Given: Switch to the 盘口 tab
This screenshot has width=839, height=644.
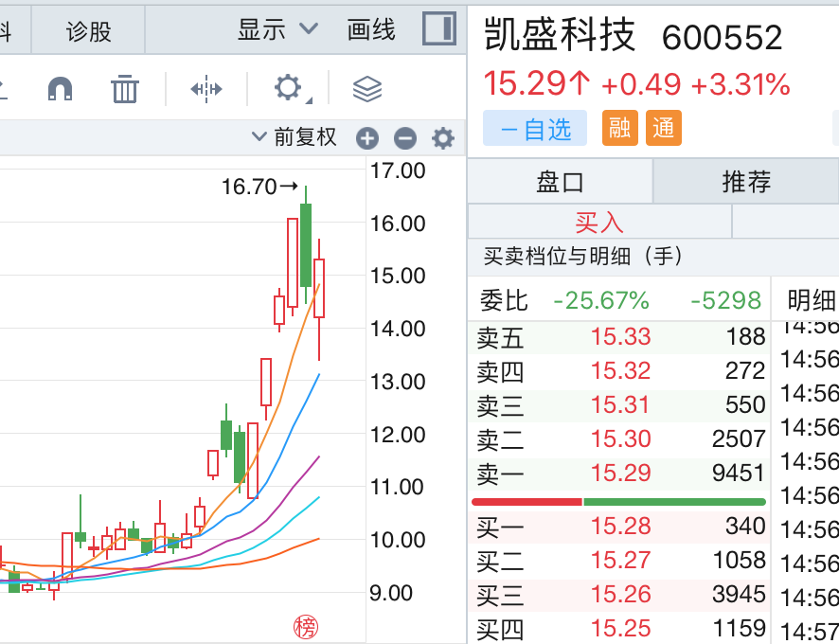Looking at the screenshot, I should [561, 181].
